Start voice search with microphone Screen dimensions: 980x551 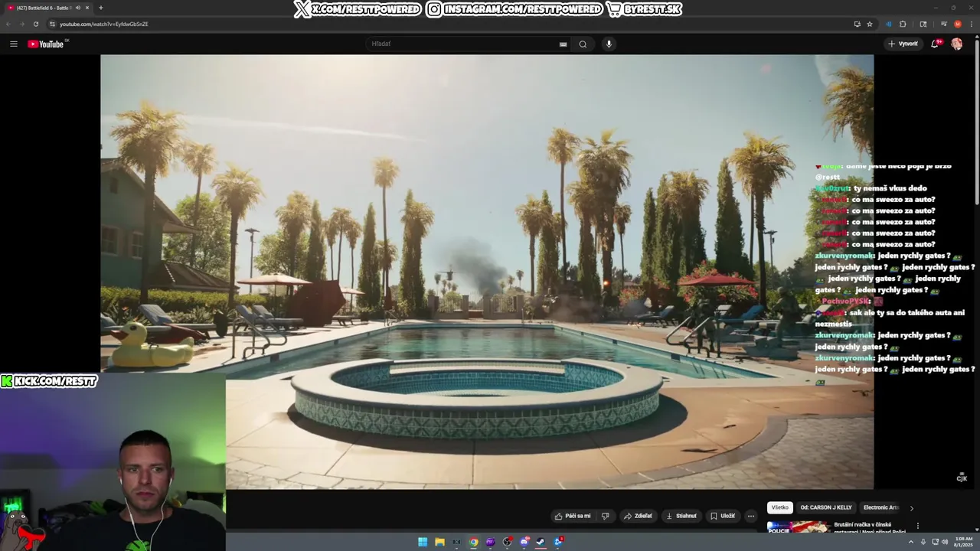pyautogui.click(x=609, y=44)
